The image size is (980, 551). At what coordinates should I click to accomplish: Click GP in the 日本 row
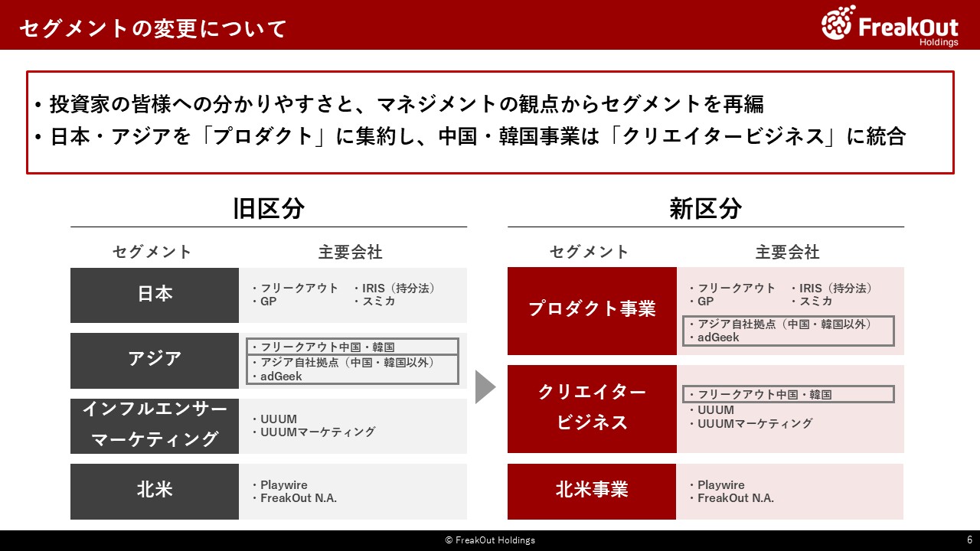click(x=269, y=302)
